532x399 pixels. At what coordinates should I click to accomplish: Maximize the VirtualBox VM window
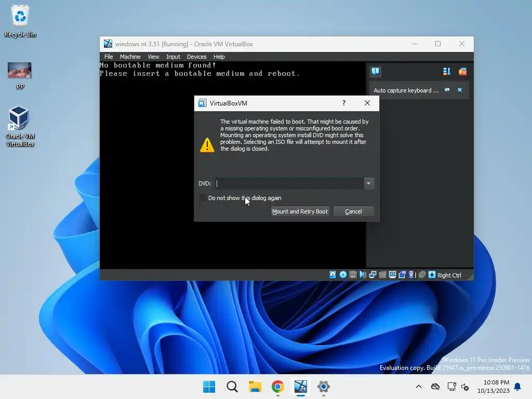tap(438, 44)
